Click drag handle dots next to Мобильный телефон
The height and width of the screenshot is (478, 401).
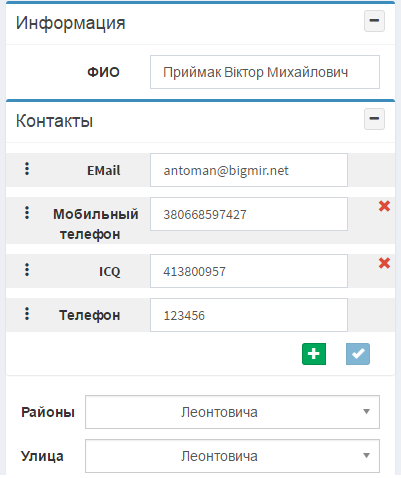pyautogui.click(x=27, y=212)
